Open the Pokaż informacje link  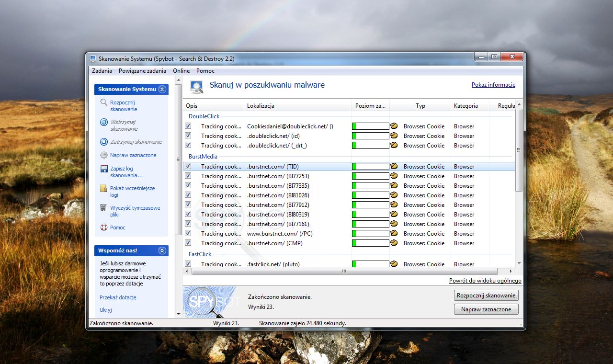[x=493, y=85]
